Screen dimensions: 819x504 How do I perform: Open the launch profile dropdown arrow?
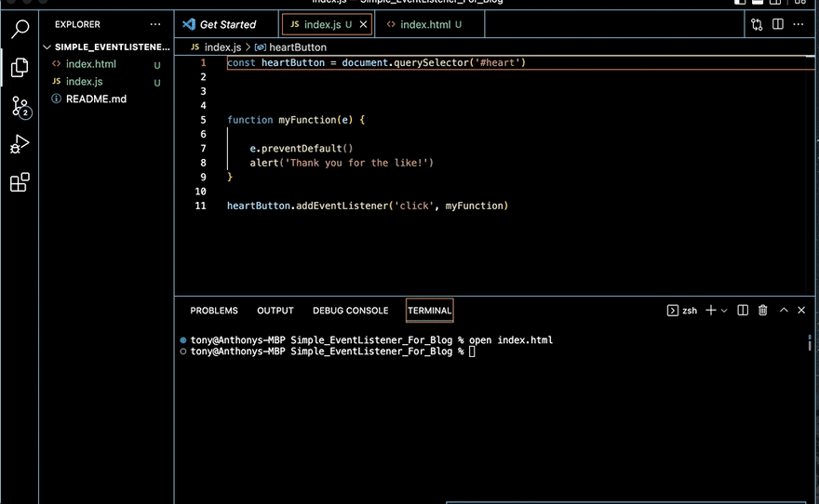pyautogui.click(x=724, y=311)
